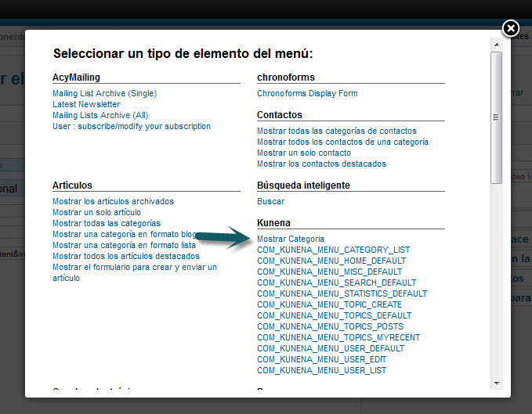Choose COM_KUNENA_MENU_SEARCH_DEFAULT entry
Screen dimensions: 532x414
click(336, 283)
